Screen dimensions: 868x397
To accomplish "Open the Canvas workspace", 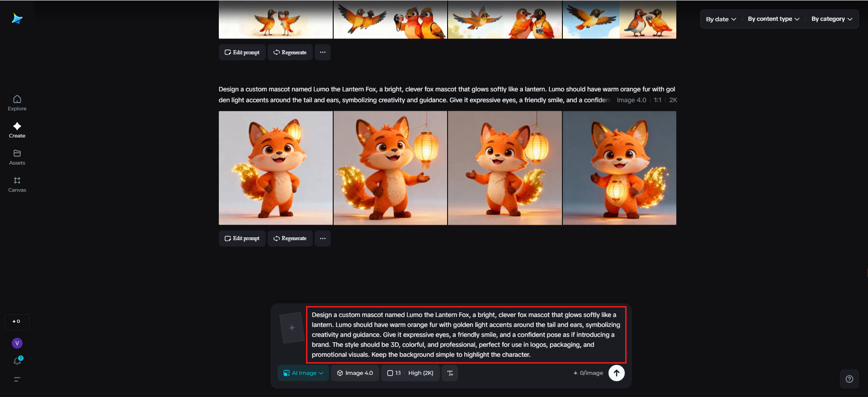I will 17,184.
